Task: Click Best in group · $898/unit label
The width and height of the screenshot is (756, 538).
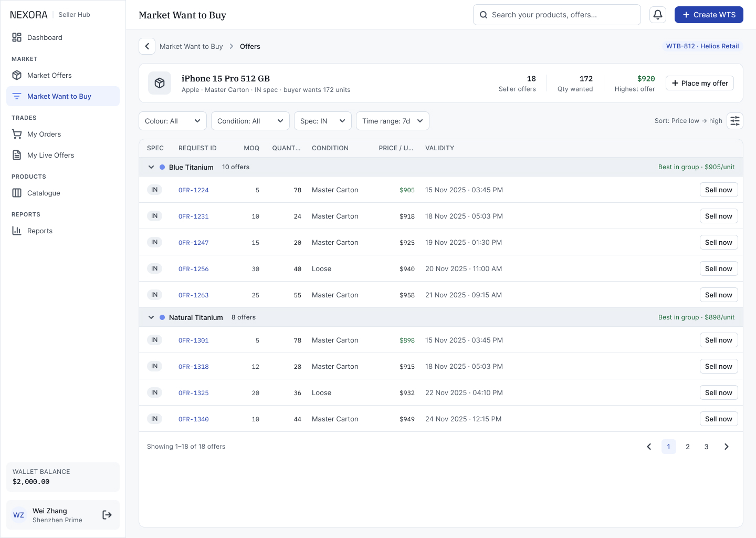Action: coord(697,317)
